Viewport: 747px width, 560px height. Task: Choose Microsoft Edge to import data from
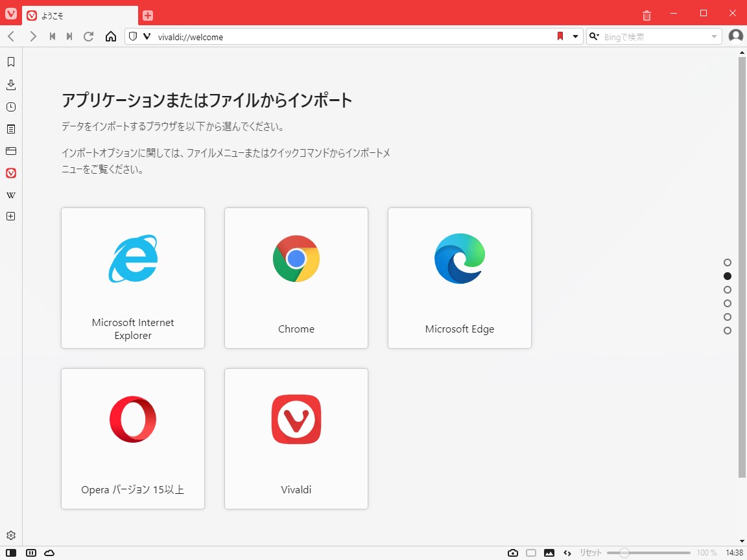(x=459, y=278)
